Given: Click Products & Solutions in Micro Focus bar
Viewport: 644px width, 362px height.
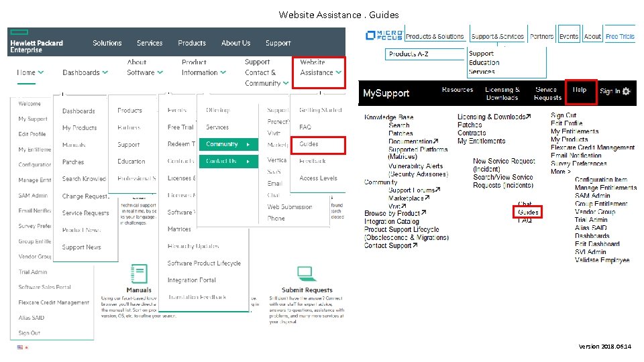Looking at the screenshot, I should pyautogui.click(x=435, y=36).
